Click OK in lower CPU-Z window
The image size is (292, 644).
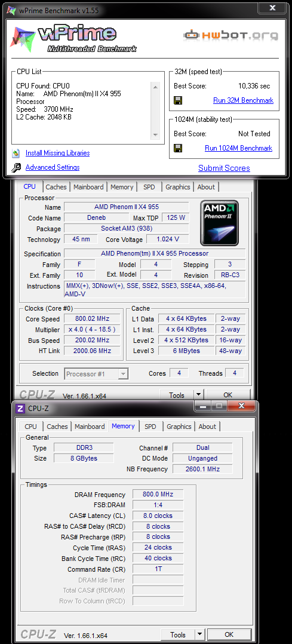coord(229,634)
